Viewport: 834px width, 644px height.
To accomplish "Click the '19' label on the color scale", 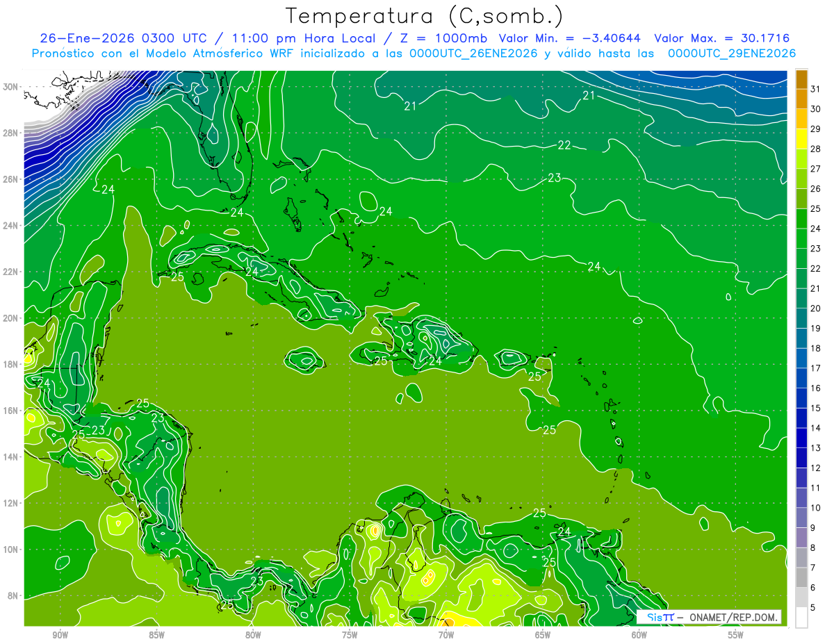I will click(x=816, y=329).
